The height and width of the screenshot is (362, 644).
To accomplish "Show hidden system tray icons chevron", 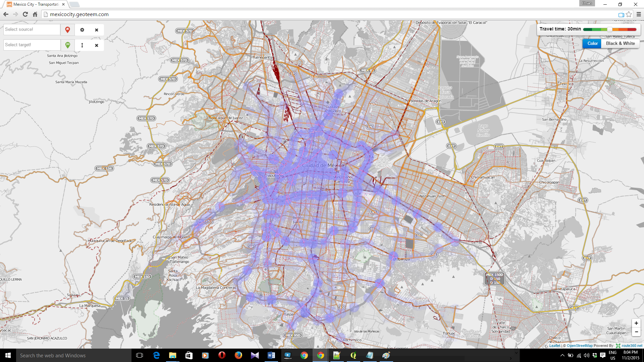I will pos(562,355).
